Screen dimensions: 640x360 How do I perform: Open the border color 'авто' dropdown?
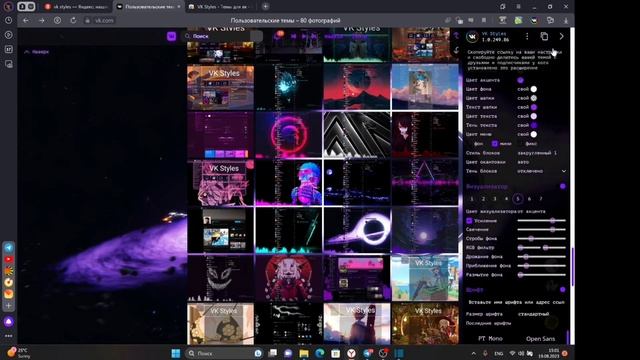(x=523, y=162)
